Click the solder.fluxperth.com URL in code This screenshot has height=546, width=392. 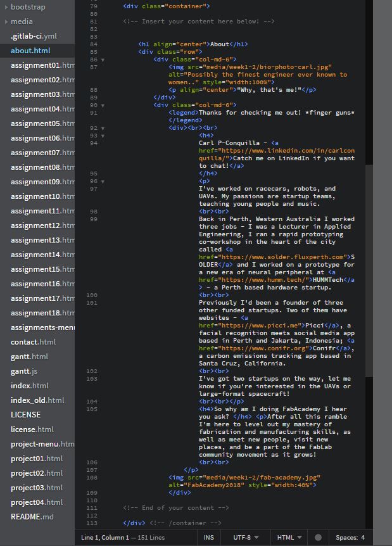click(284, 257)
